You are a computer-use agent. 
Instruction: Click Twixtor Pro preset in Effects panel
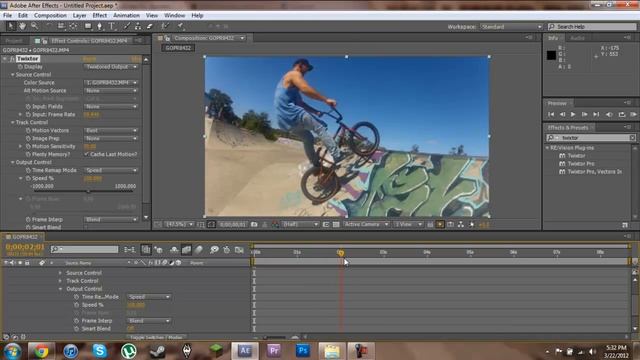(x=581, y=164)
